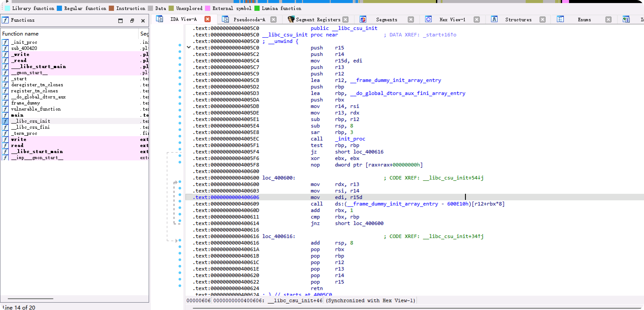
Task: Close the Segment Registers tab
Action: point(345,20)
